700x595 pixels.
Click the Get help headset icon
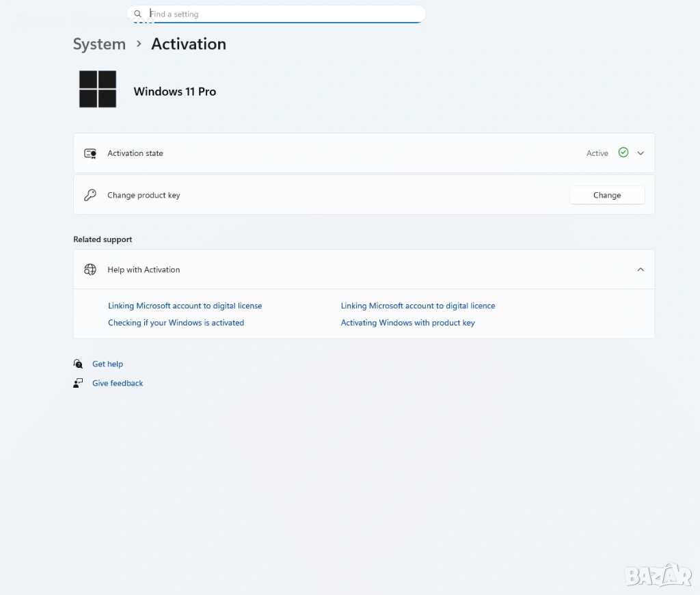point(78,364)
